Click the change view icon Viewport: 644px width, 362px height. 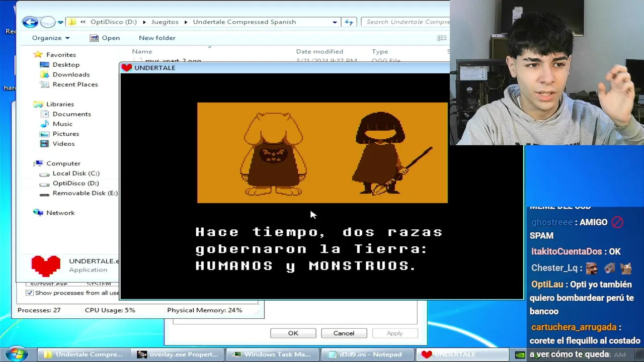click(x=441, y=38)
